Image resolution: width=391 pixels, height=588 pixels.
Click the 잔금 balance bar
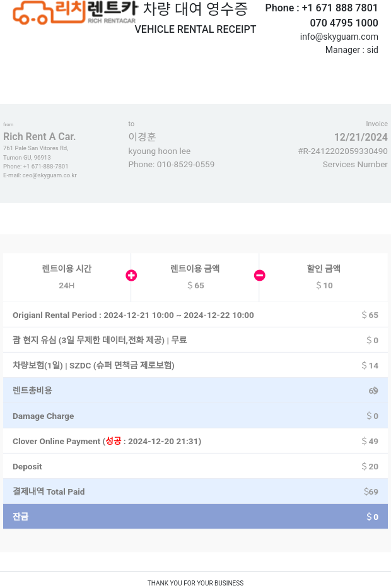[x=195, y=516]
